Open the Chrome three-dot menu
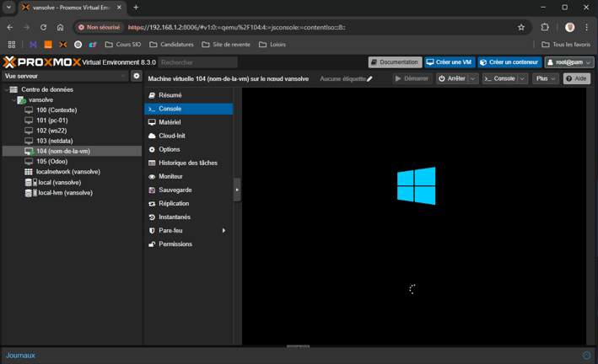This screenshot has height=364, width=598. [x=586, y=28]
